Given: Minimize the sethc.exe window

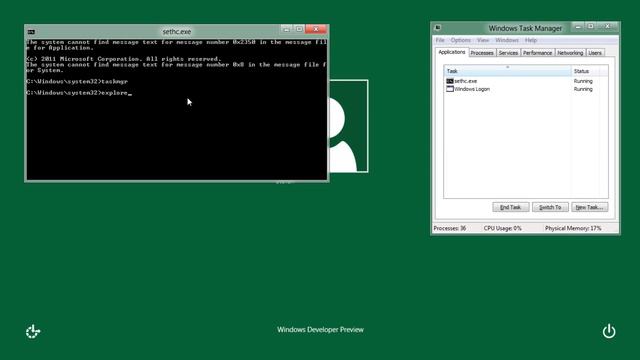Looking at the screenshot, I should [287, 29].
